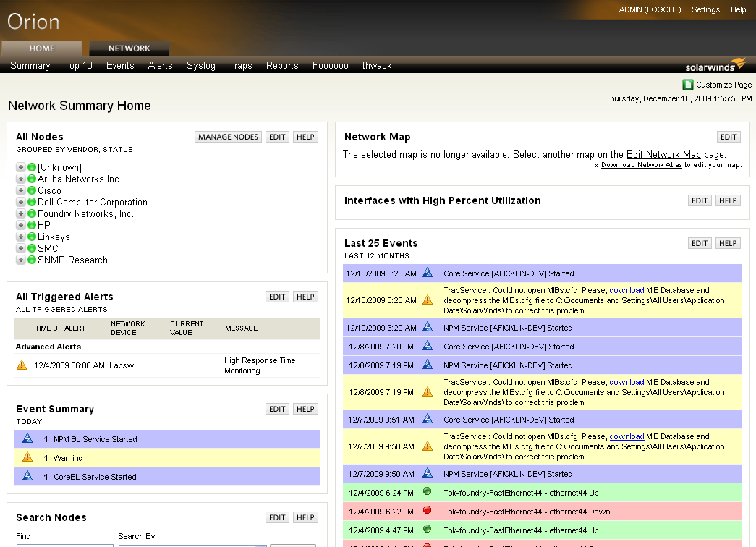Click the Find input field in Search Nodes

click(x=64, y=545)
